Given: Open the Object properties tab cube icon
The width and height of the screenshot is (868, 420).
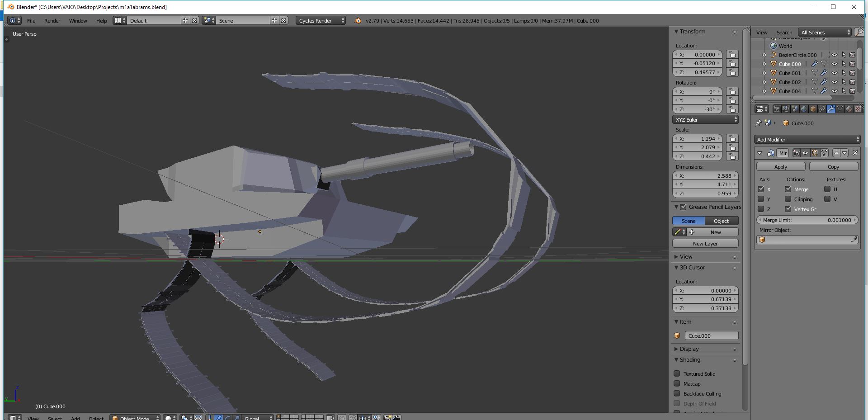Looking at the screenshot, I should point(813,109).
